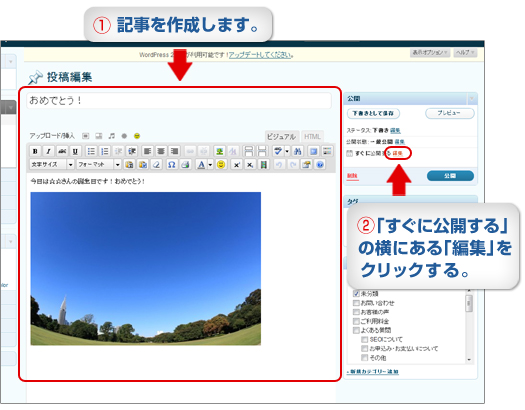Paste as plain text

click(129, 165)
